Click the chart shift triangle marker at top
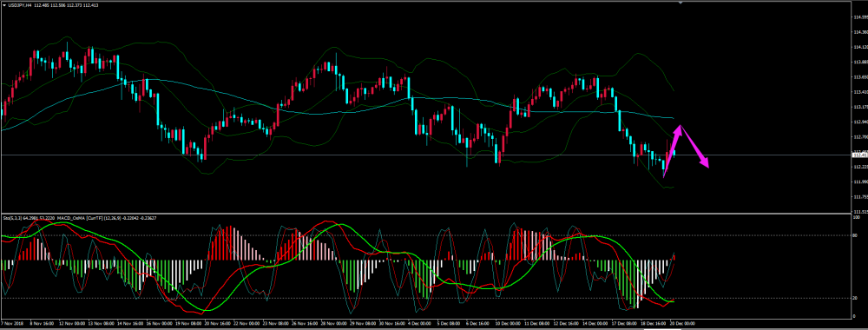Screen dimensions: 868x330 tap(681, 3)
